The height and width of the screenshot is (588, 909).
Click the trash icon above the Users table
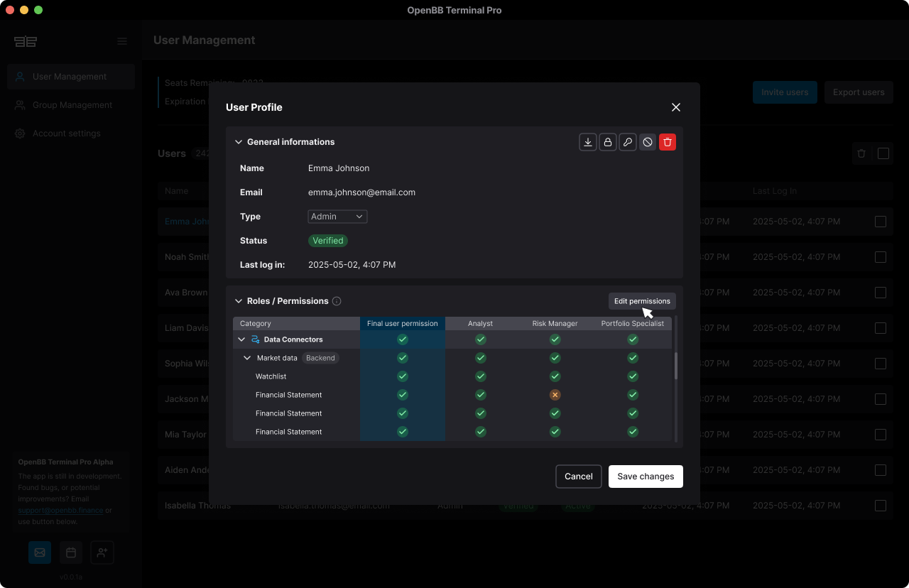(861, 153)
